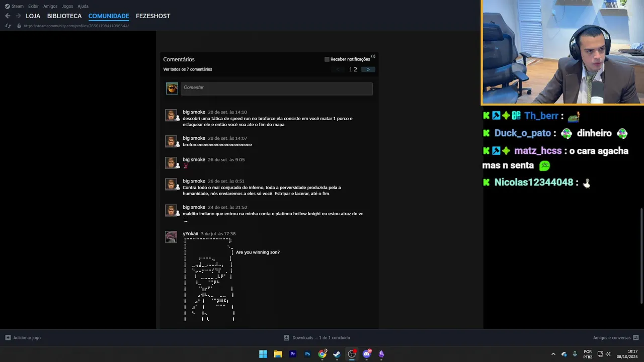Click the padlock icon beside the URL
Viewport: 644px width, 362px height.
tap(19, 26)
